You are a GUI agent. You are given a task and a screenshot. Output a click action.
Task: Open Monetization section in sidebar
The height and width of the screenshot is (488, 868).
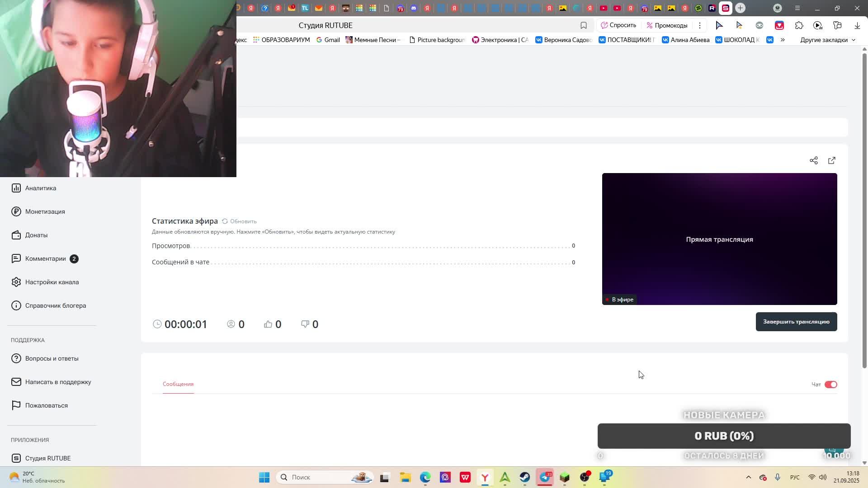(45, 211)
